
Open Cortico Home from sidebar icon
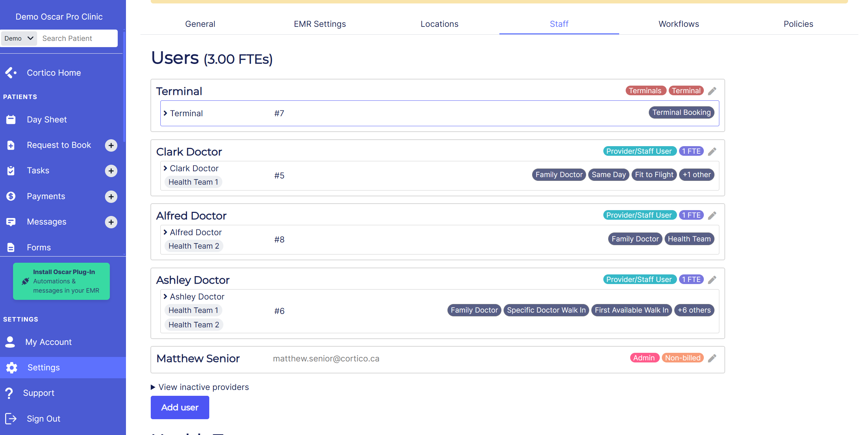tap(11, 73)
